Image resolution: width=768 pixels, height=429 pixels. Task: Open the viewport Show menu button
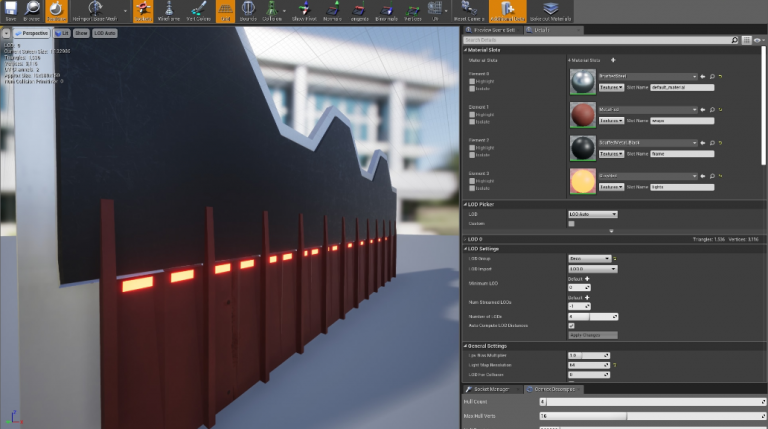(x=81, y=33)
